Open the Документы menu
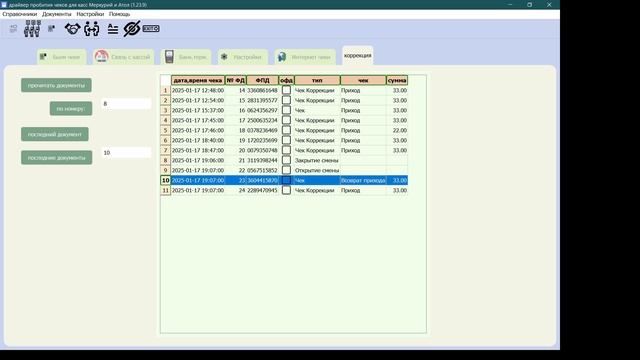 [57, 14]
